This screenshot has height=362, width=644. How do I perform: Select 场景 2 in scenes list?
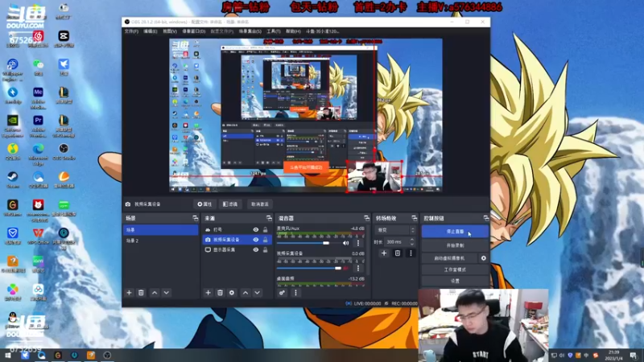pos(160,241)
